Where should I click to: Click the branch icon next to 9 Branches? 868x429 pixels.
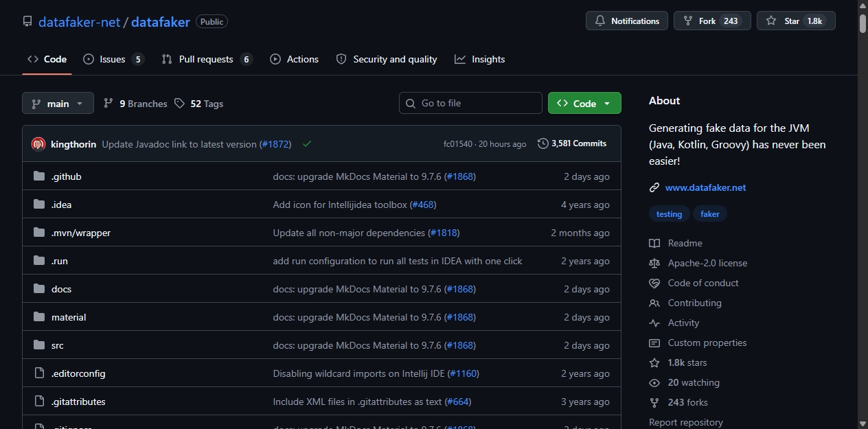108,103
